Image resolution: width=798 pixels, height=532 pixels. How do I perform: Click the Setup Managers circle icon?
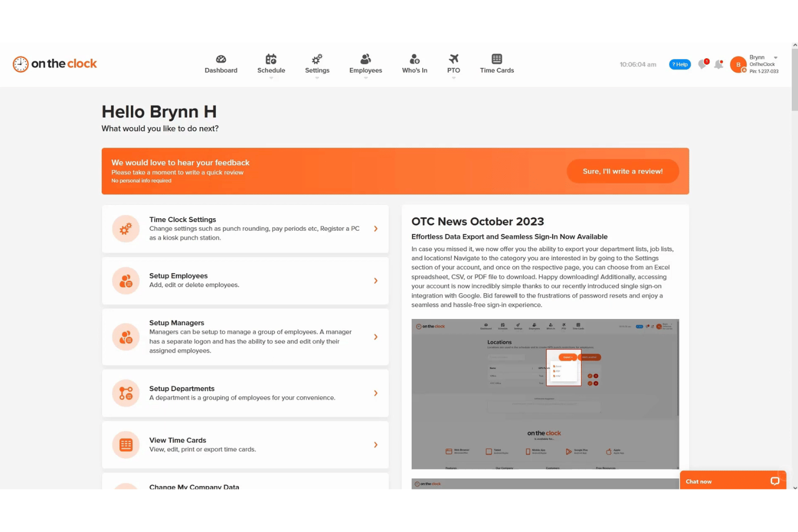[x=126, y=337]
